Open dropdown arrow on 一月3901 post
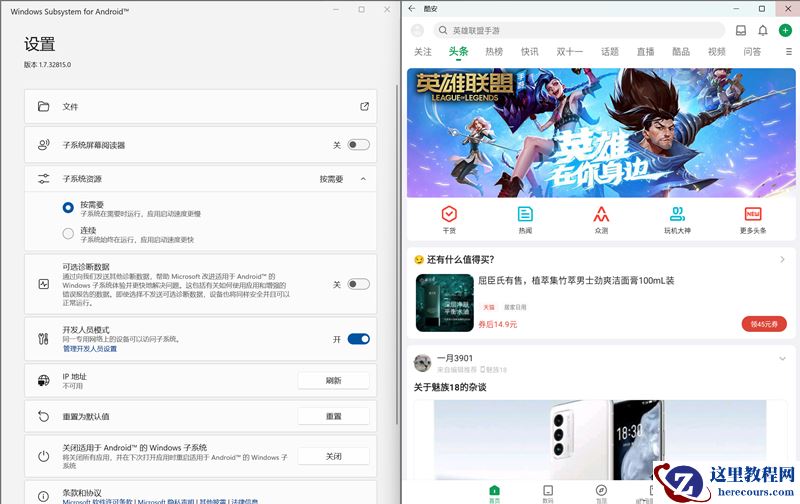Image resolution: width=800 pixels, height=504 pixels. pyautogui.click(x=782, y=359)
